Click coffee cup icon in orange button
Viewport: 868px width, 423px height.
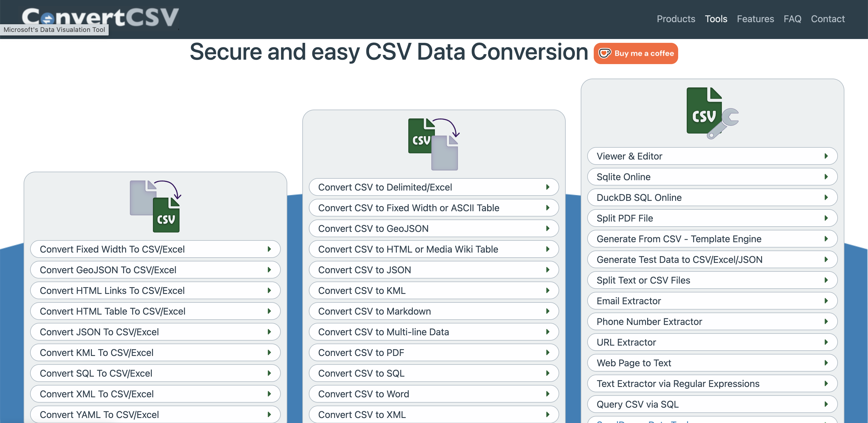[605, 53]
